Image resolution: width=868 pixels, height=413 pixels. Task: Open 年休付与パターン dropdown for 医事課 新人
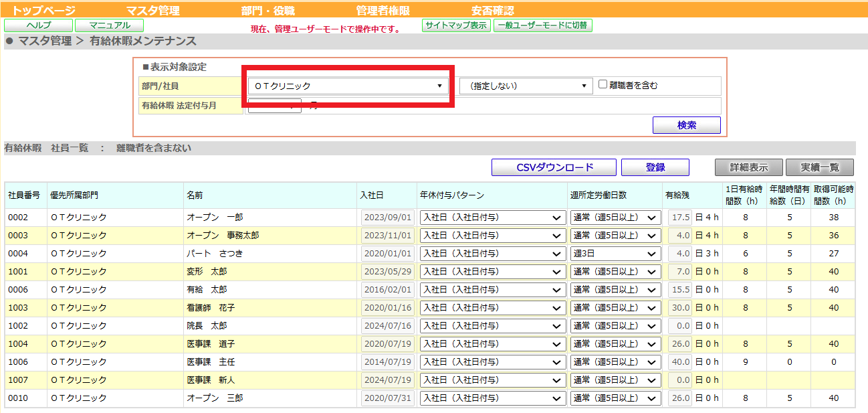[x=493, y=380]
